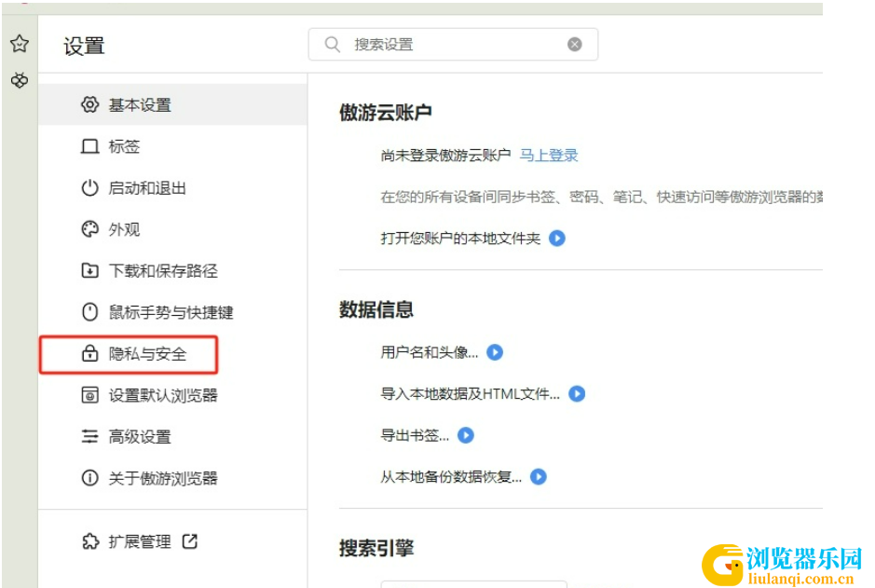Click the 用户名和头像... text

430,352
